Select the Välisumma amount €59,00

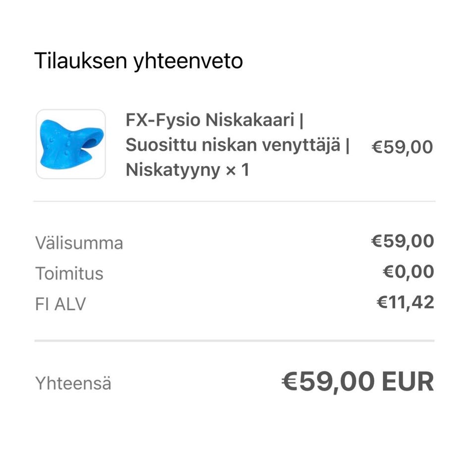pyautogui.click(x=403, y=241)
